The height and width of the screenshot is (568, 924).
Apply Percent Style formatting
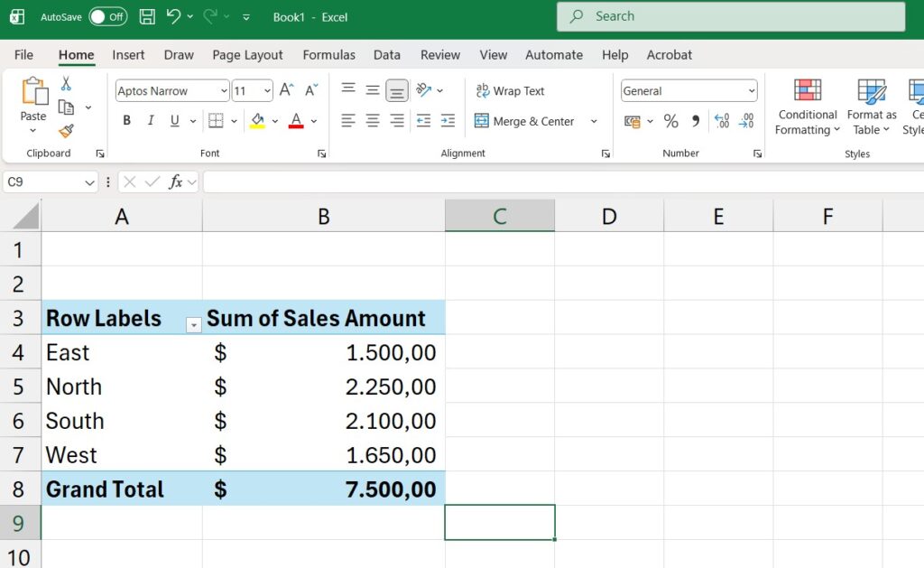click(x=671, y=120)
